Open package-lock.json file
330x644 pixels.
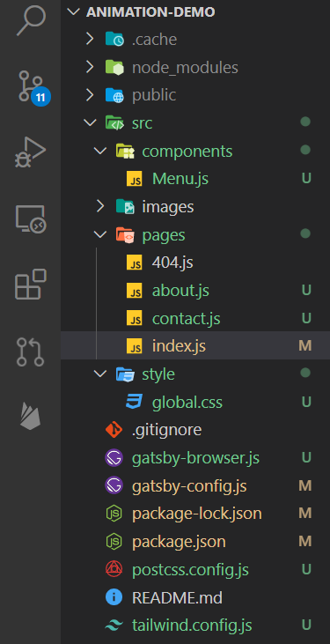(197, 514)
